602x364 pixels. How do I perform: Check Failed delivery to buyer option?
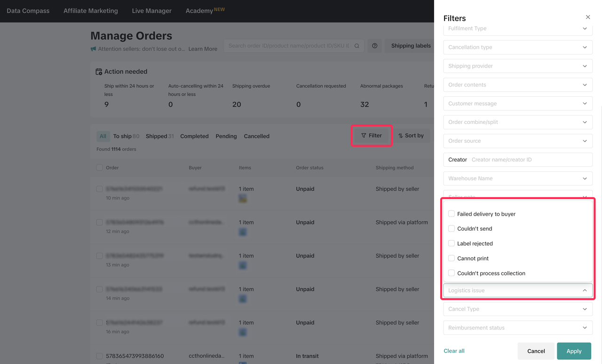[451, 214]
